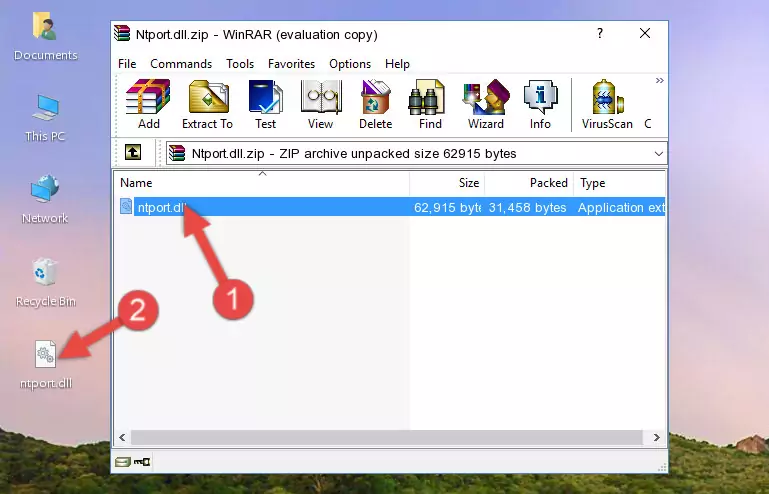Open the Commands menu
769x494 pixels.
tap(181, 64)
